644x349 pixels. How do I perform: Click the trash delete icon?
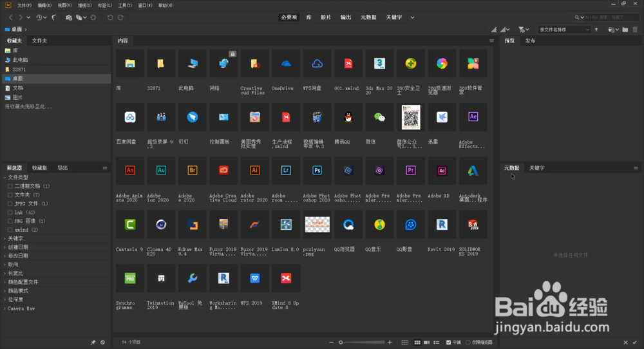[635, 30]
